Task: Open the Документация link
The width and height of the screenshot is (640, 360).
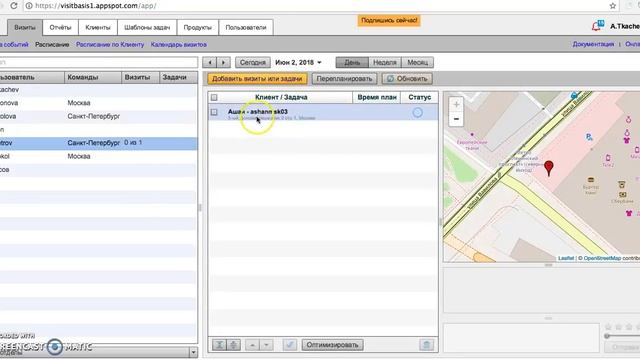Action: coord(593,44)
